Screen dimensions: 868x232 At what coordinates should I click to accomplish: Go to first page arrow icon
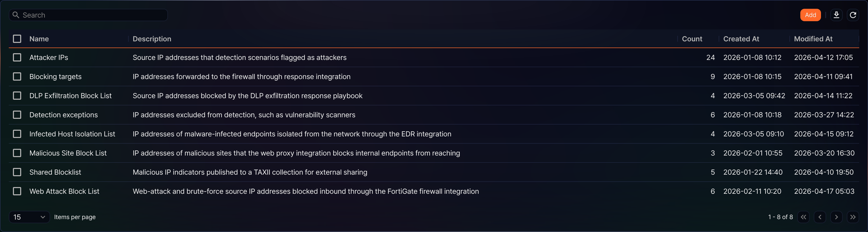[x=803, y=217]
